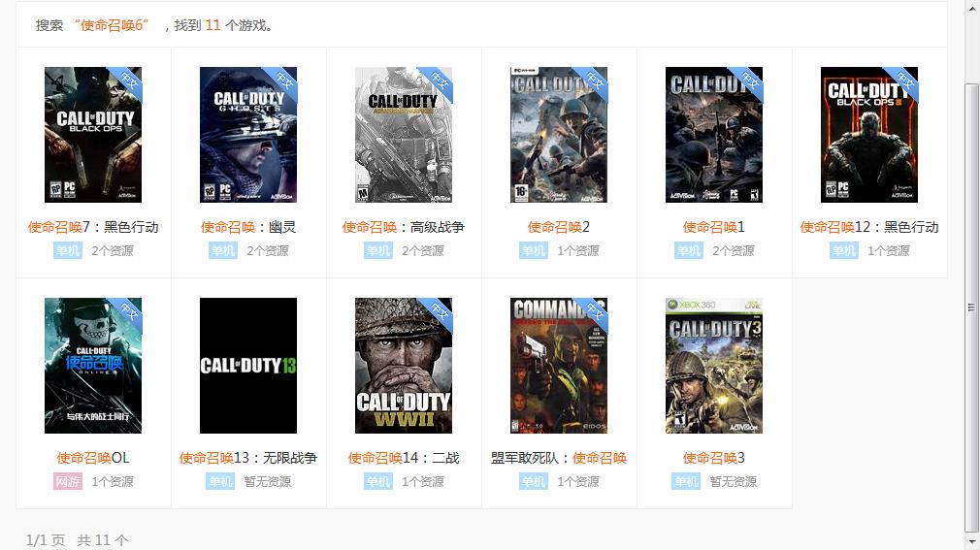
Task: Open the Call of Duty Ghosts cover image
Action: [x=248, y=135]
